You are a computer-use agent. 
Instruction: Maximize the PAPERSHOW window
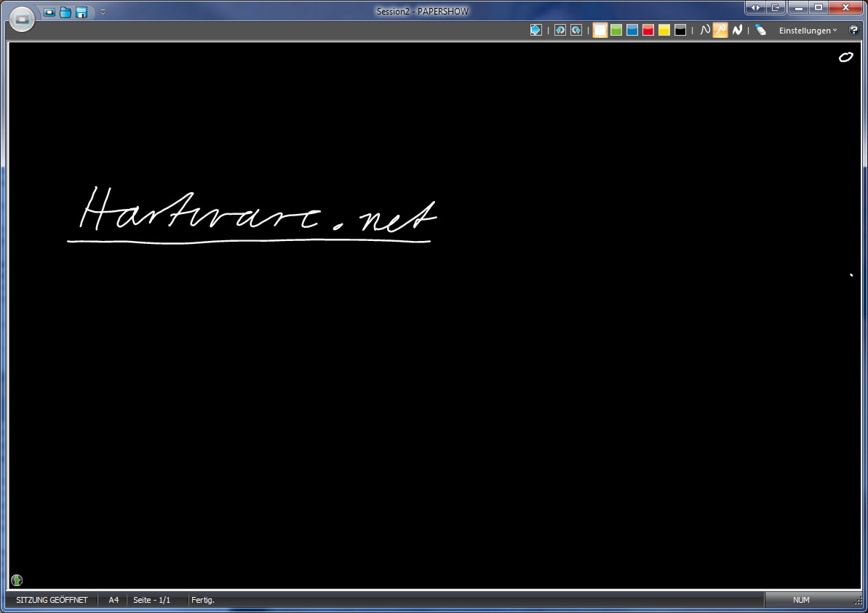pyautogui.click(x=819, y=8)
